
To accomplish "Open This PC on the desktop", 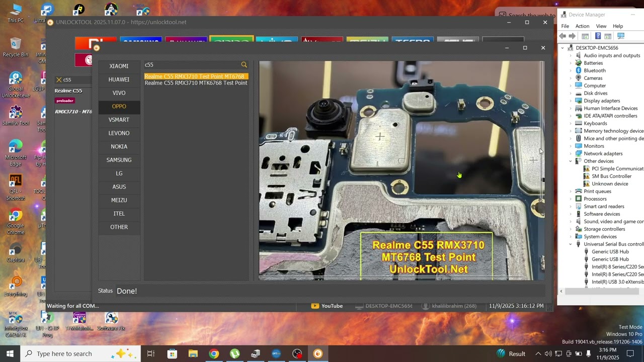I will pyautogui.click(x=16, y=14).
